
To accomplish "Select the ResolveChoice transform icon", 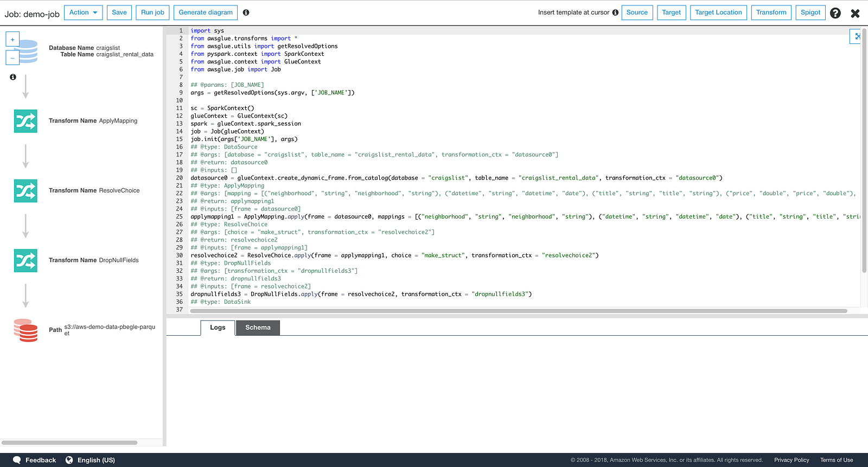I will (x=25, y=191).
